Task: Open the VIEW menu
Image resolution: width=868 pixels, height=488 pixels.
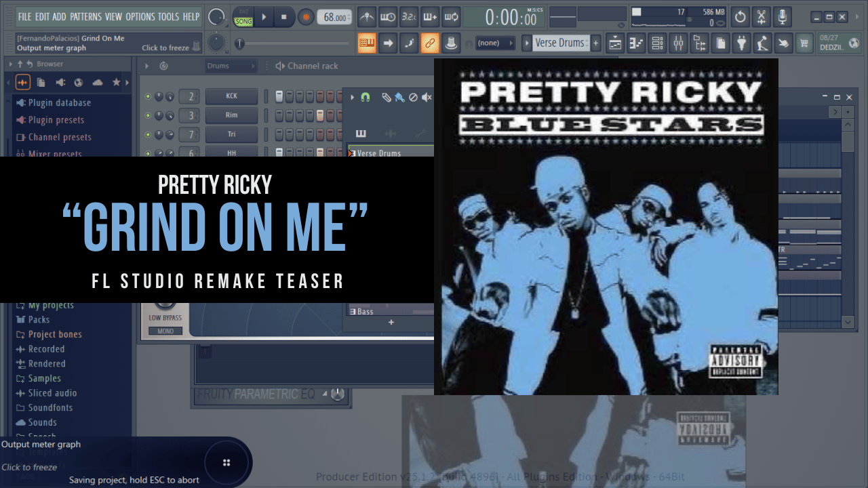Action: [x=114, y=16]
